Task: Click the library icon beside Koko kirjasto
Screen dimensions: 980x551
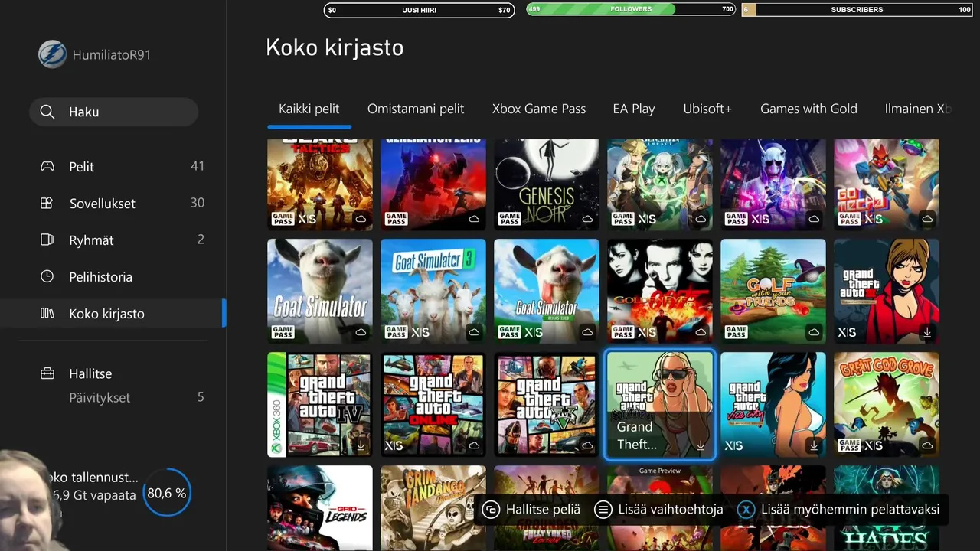Action: 47,314
